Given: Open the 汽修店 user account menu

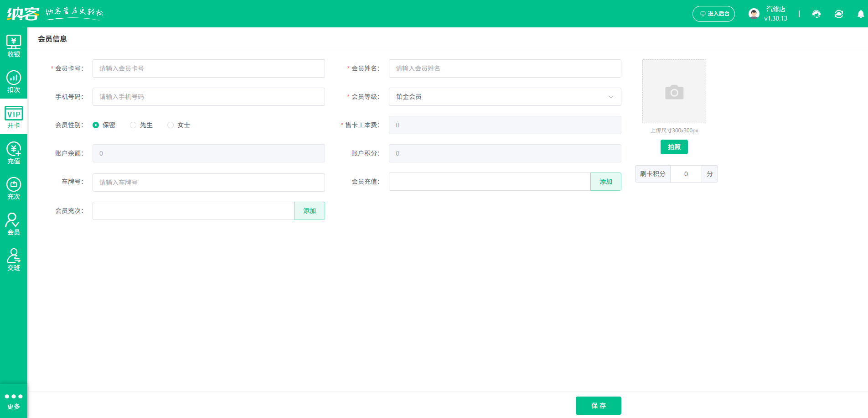Looking at the screenshot, I should [x=769, y=14].
